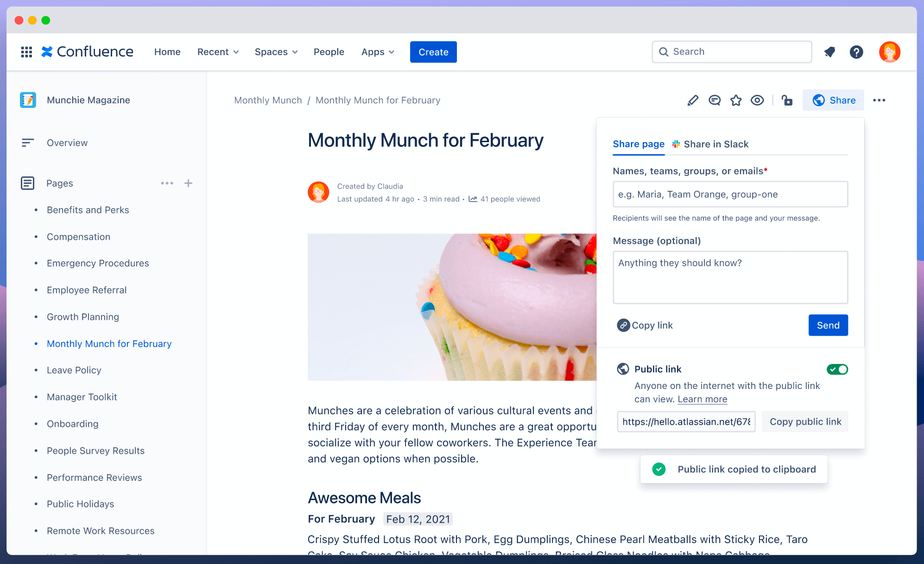
Task: Expand the Recent dropdown menu
Action: point(217,51)
